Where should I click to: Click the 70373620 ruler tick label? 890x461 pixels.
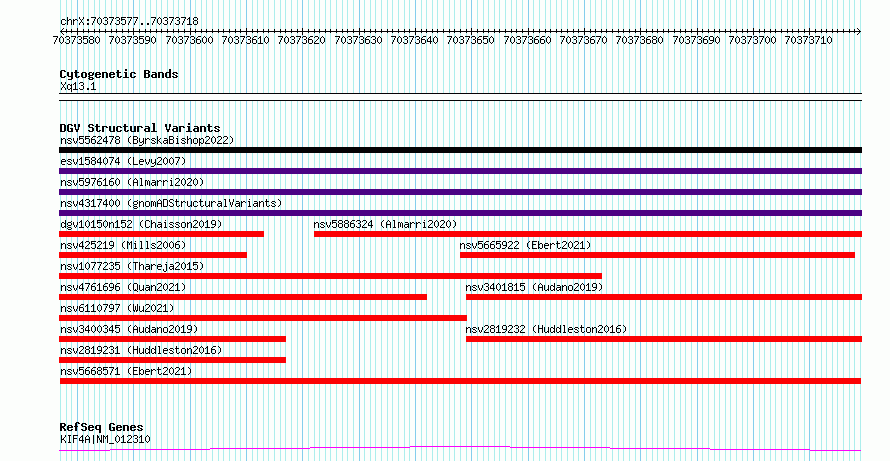pos(301,41)
